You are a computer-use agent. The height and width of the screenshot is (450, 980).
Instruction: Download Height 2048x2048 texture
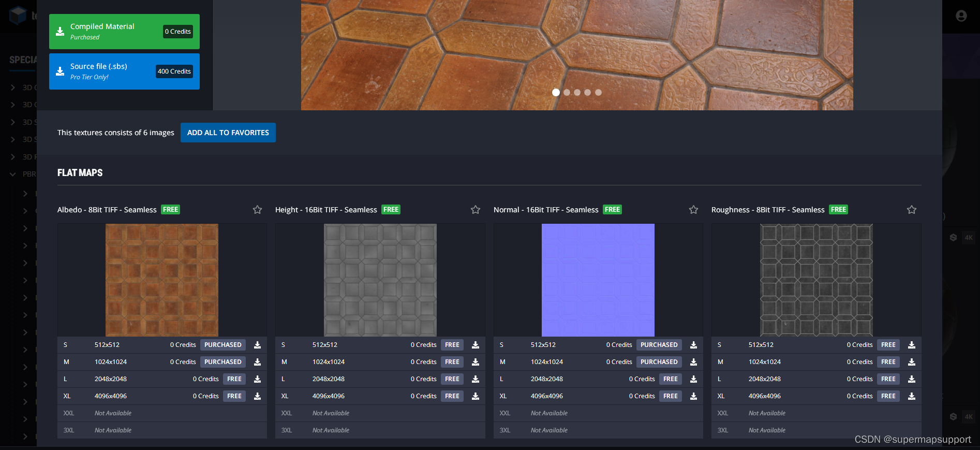(x=476, y=379)
